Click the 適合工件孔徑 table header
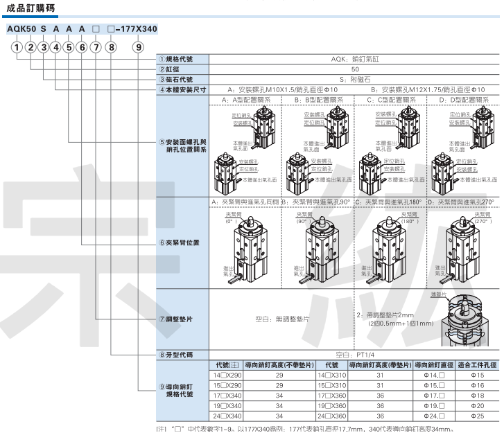The height and width of the screenshot is (433, 504). 478,365
